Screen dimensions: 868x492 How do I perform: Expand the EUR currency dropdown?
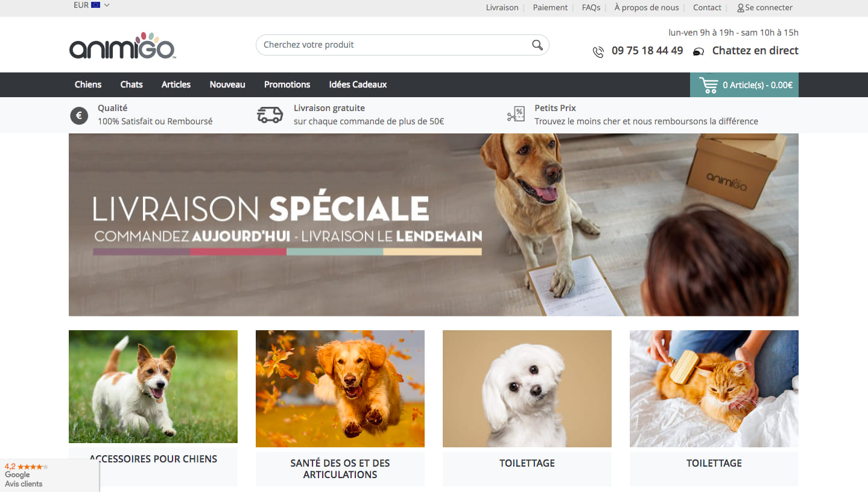click(92, 5)
